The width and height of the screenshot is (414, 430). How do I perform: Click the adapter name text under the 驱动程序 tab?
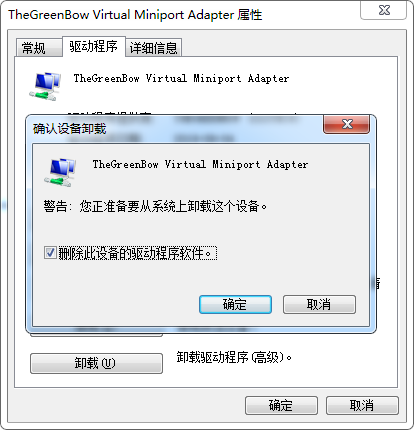click(181, 78)
